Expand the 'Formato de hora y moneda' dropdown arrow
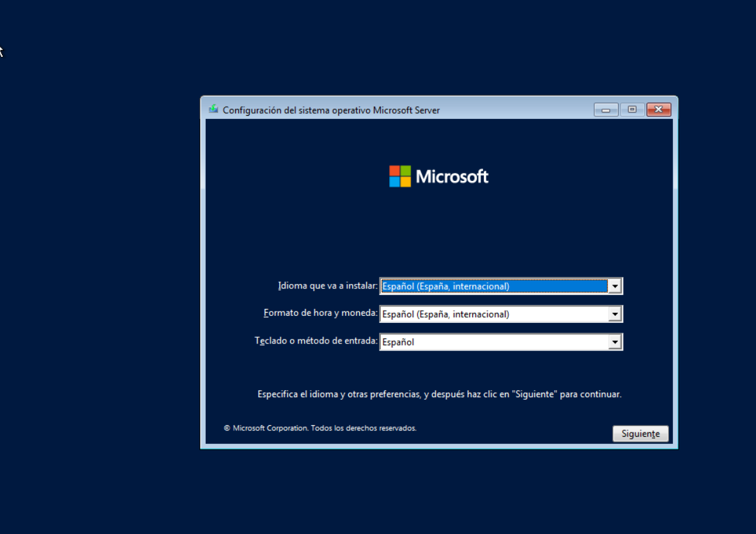 pyautogui.click(x=615, y=314)
